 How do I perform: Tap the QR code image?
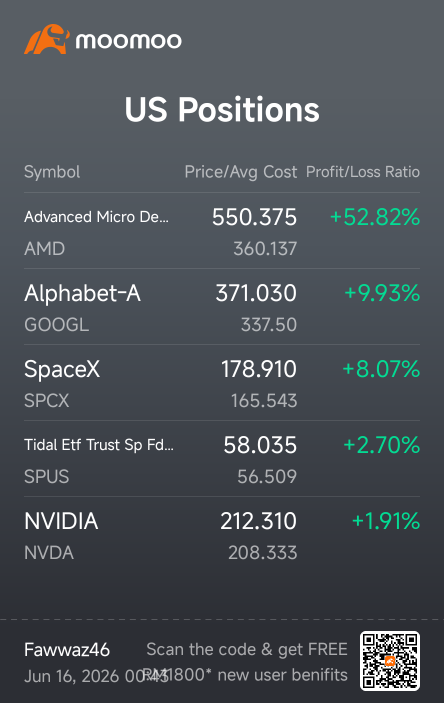click(x=390, y=661)
